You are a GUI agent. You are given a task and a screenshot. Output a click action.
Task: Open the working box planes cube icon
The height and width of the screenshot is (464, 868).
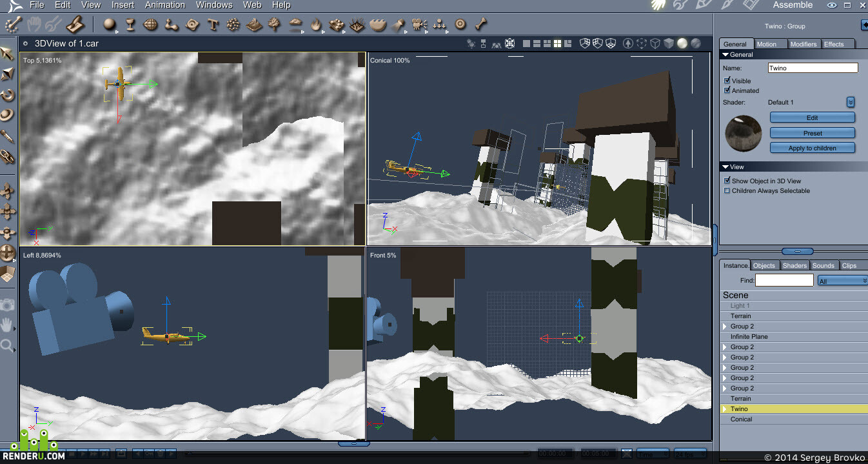7,274
